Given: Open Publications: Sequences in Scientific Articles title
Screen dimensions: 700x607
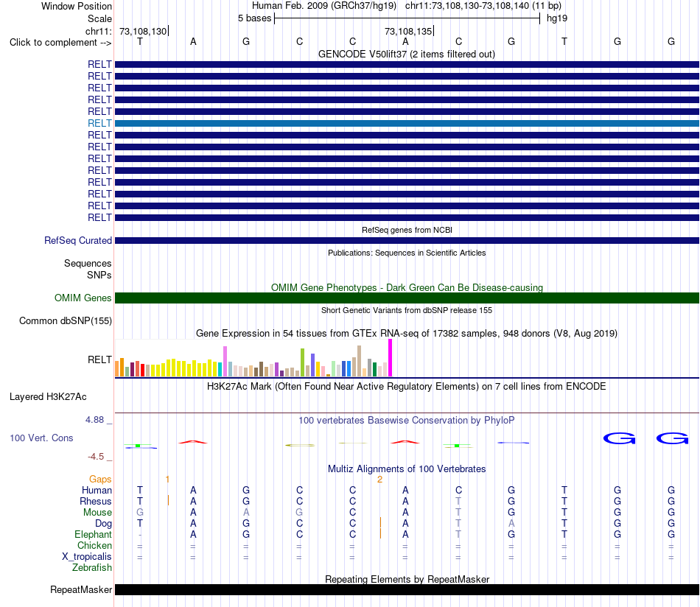Looking at the screenshot, I should click(x=407, y=253).
